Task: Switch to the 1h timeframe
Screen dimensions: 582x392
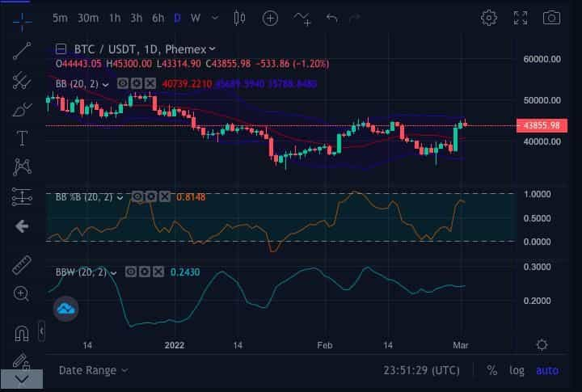Action: 115,18
